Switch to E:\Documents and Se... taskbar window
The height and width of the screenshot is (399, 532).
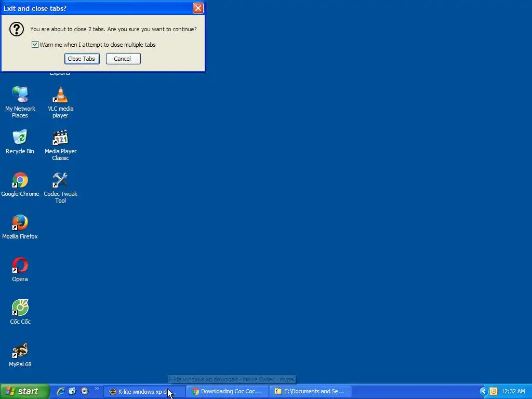311,392
